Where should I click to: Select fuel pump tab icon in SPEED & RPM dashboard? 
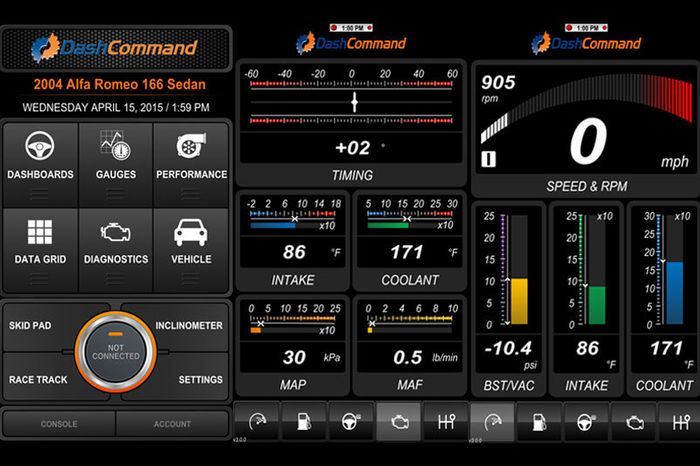pyautogui.click(x=539, y=421)
